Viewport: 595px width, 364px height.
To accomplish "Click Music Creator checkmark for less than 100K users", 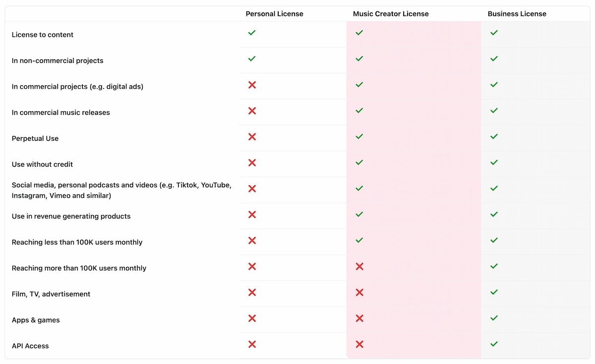I will [359, 240].
